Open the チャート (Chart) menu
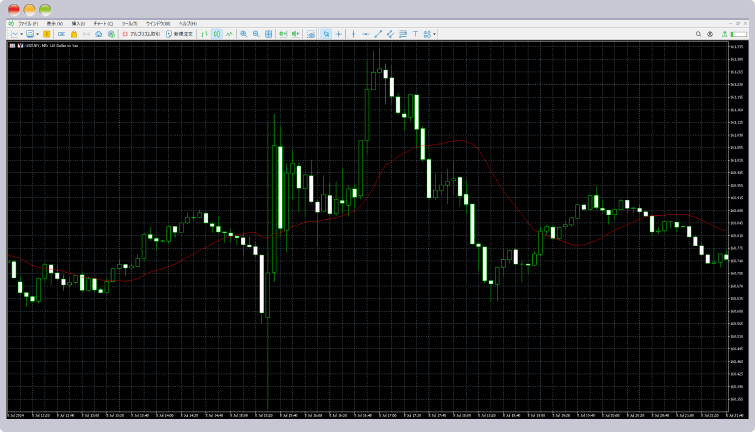 103,23
